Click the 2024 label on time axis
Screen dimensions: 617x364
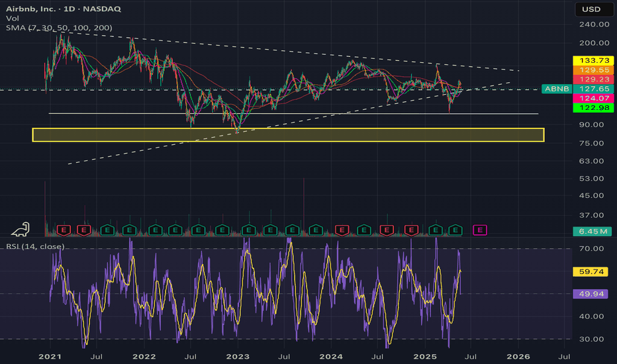pyautogui.click(x=331, y=357)
